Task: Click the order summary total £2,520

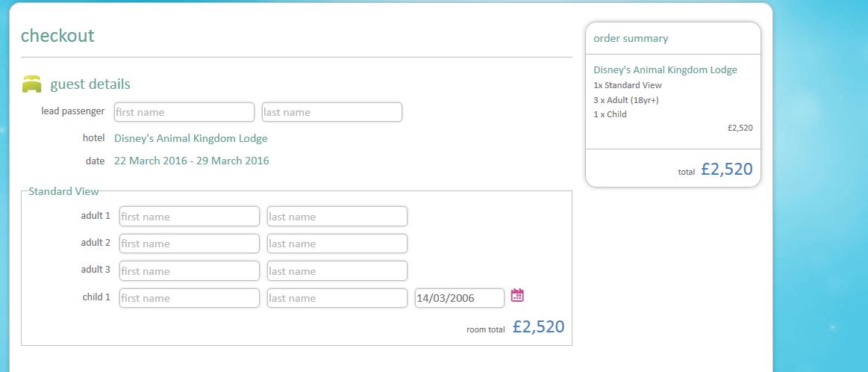Action: tap(726, 170)
